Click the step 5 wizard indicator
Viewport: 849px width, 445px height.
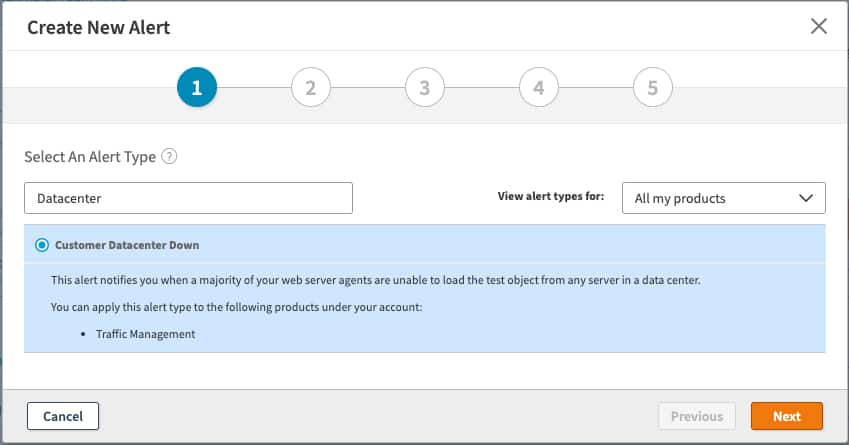(x=653, y=88)
